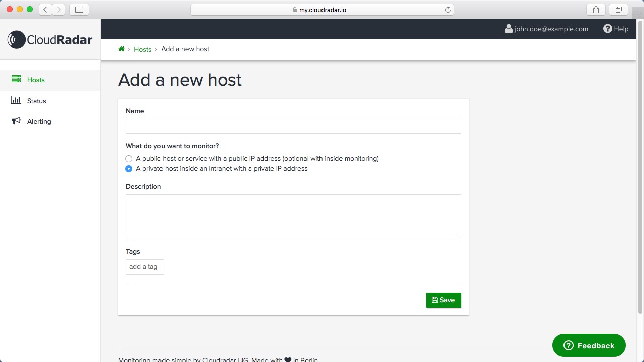Select the public host radio option

[x=129, y=159]
